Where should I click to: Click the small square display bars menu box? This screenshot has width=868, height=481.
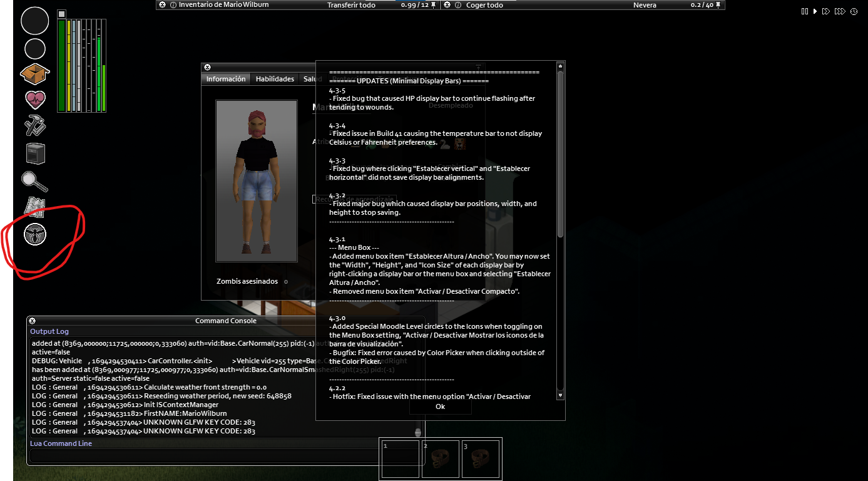pos(61,14)
